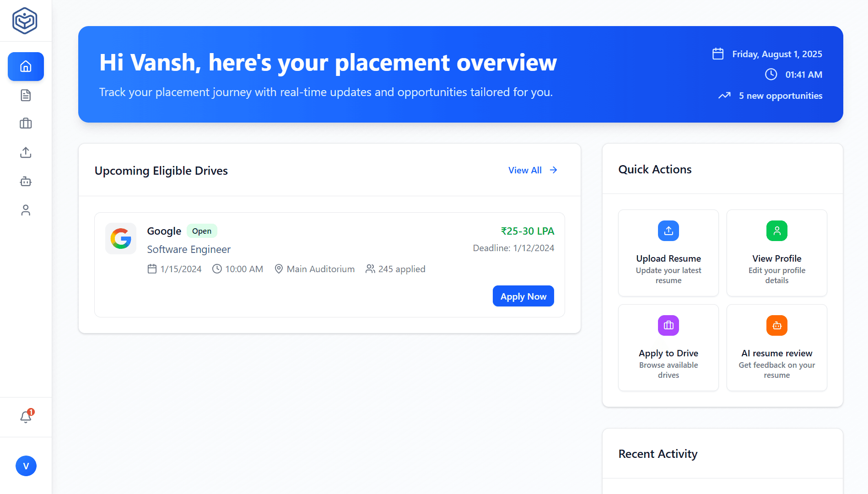Click the orange icon on AI resume review card
Viewport: 868px width, 494px height.
pyautogui.click(x=776, y=326)
